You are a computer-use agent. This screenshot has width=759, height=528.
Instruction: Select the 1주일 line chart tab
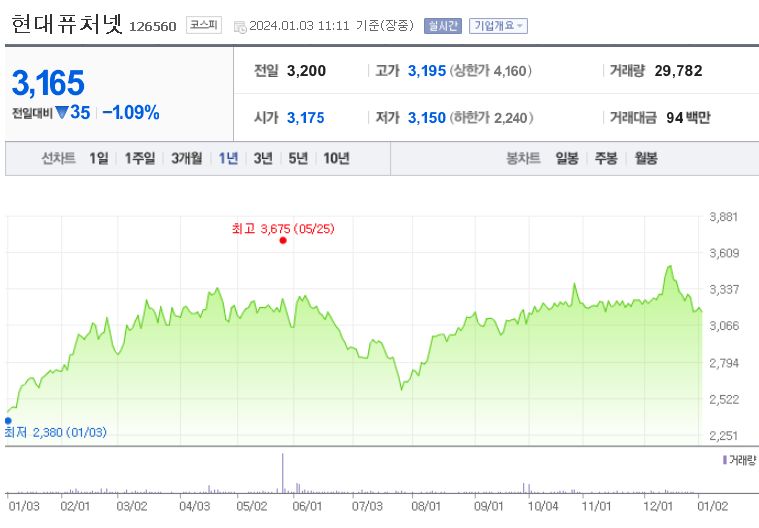click(x=140, y=158)
